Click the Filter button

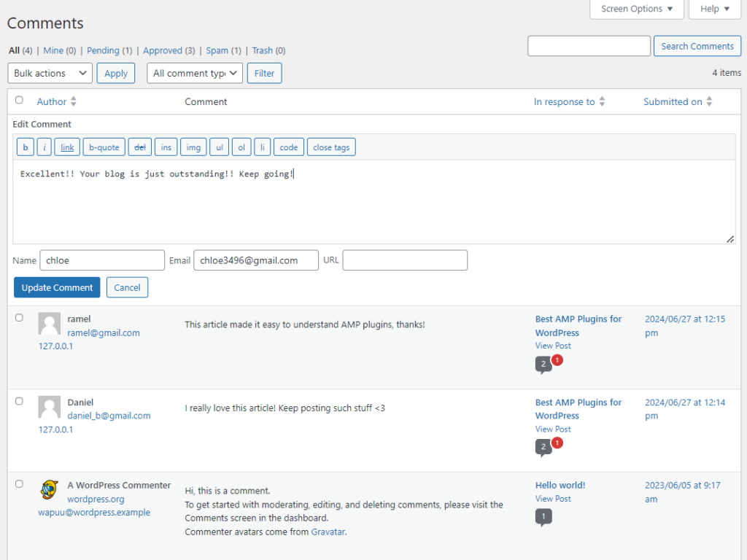(264, 74)
